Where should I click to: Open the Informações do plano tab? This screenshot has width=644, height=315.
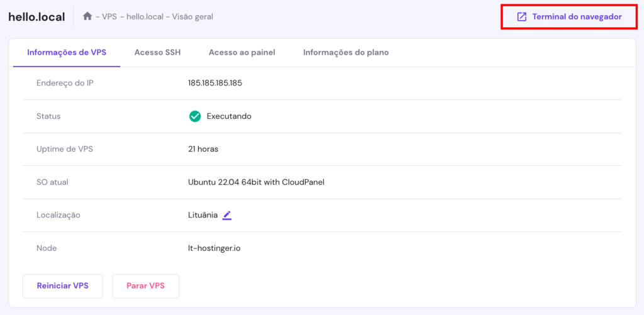coord(346,53)
